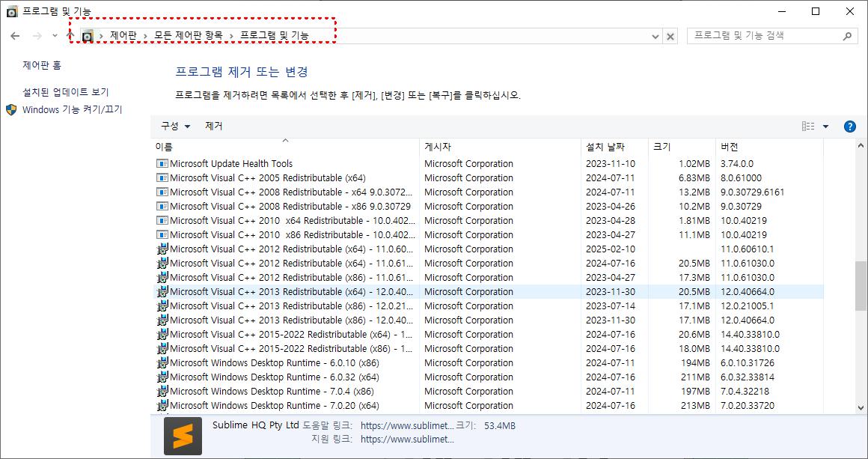Click version cell 14.40.33810.0 of x64 row
Screen dimensions: 868x459
(750, 335)
